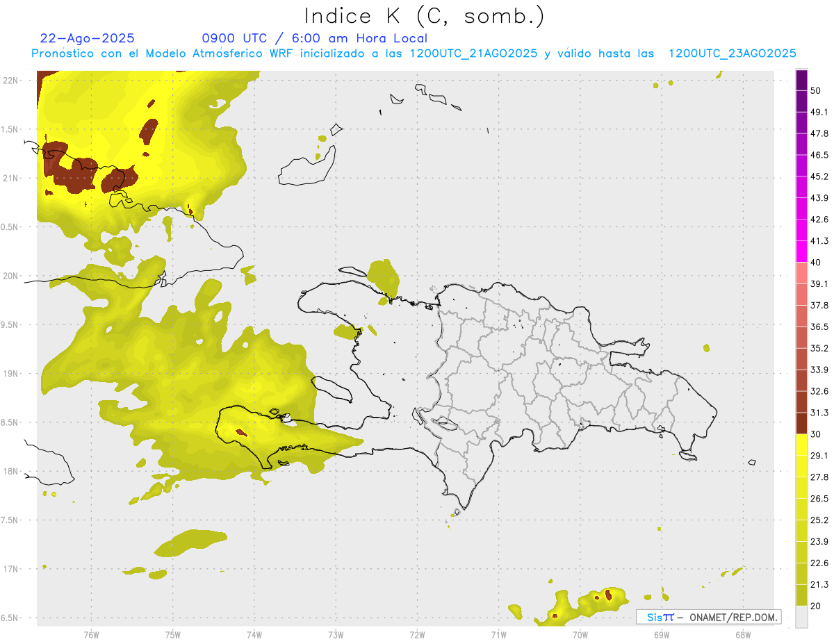Click the colorbar label "29.1"
The width and height of the screenshot is (834, 644).
coord(819,456)
